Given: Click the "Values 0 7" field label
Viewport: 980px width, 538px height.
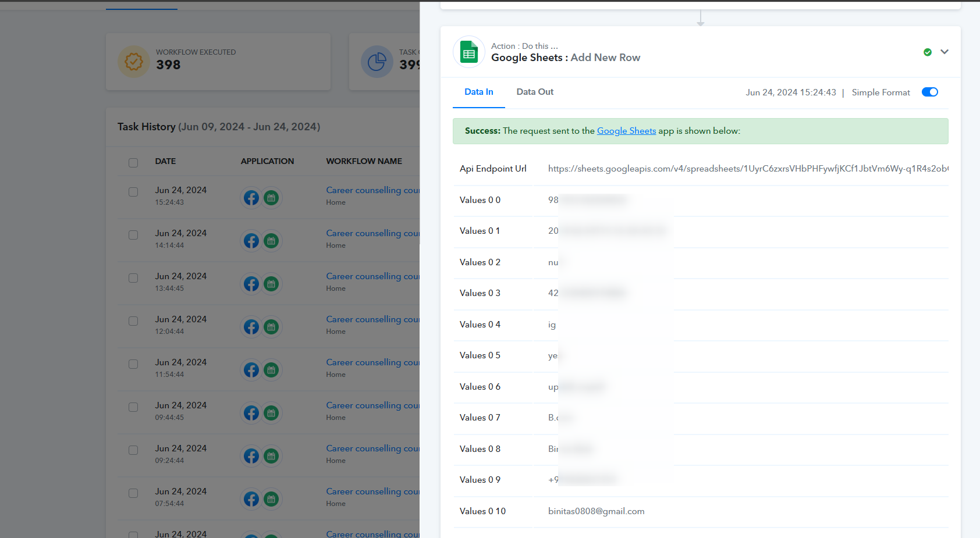Looking at the screenshot, I should pos(480,418).
